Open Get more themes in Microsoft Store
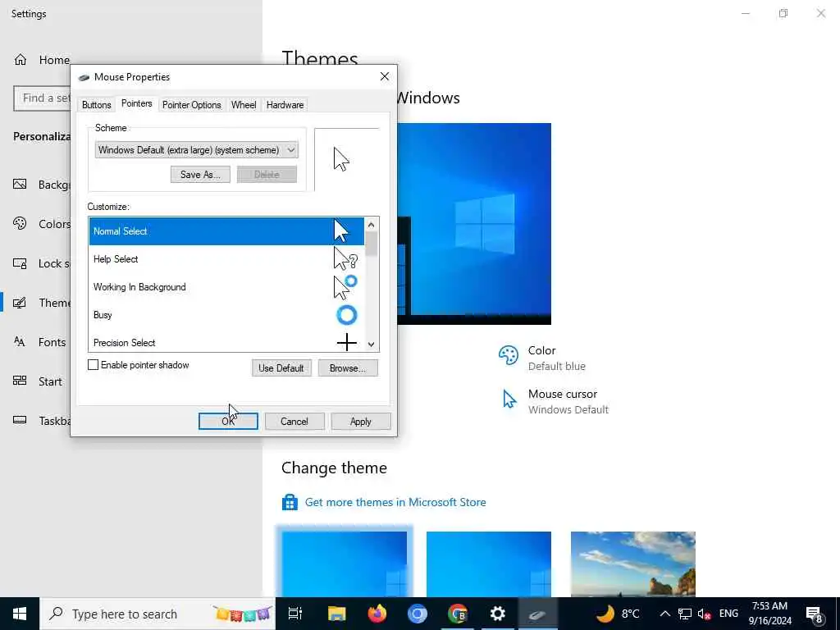This screenshot has width=840, height=630. click(395, 502)
